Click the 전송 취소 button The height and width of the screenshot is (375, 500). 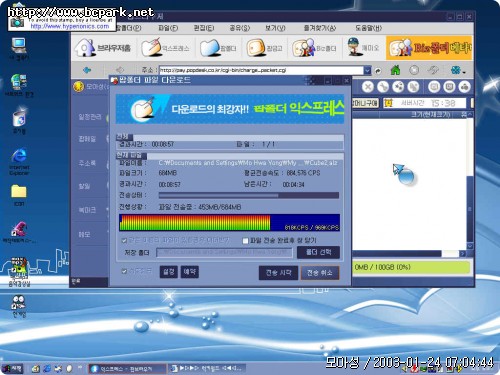[320, 273]
